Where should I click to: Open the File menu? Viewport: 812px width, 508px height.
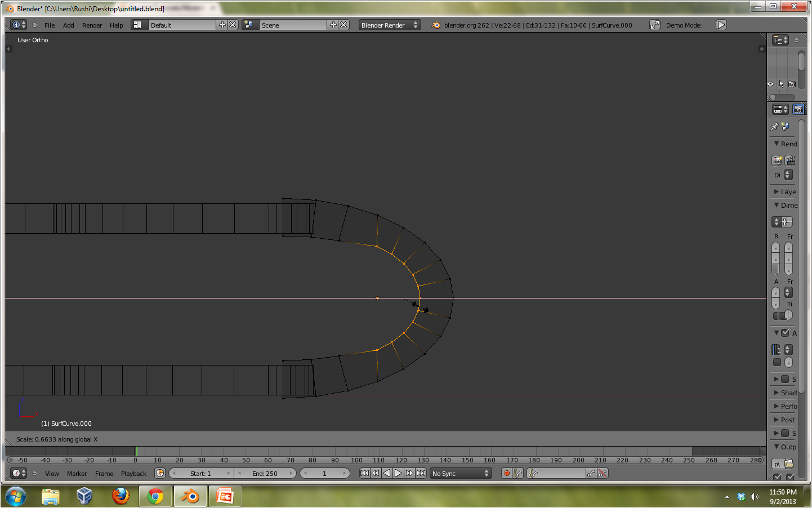(x=50, y=25)
